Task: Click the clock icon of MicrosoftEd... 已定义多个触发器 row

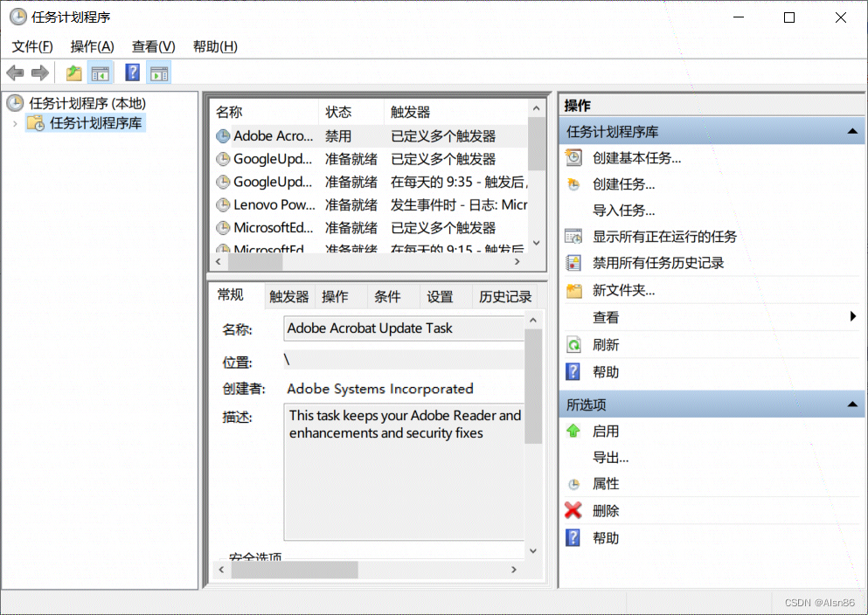Action: pos(223,228)
